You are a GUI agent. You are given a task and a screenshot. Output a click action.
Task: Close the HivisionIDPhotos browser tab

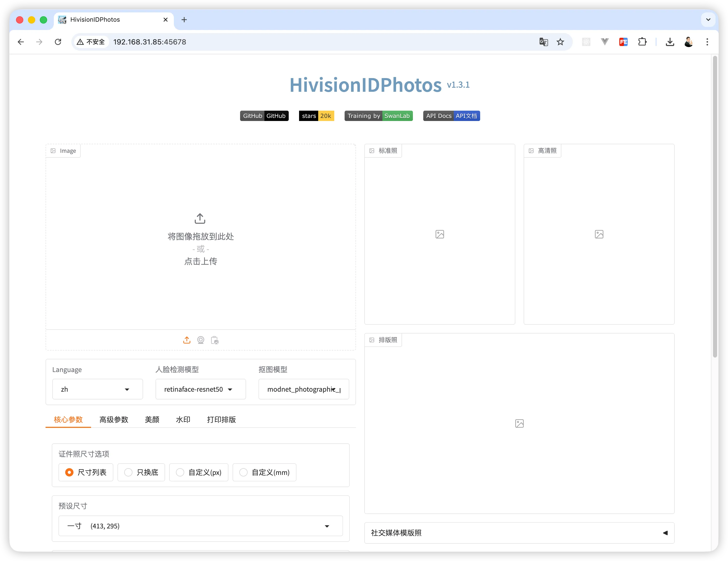tap(165, 20)
